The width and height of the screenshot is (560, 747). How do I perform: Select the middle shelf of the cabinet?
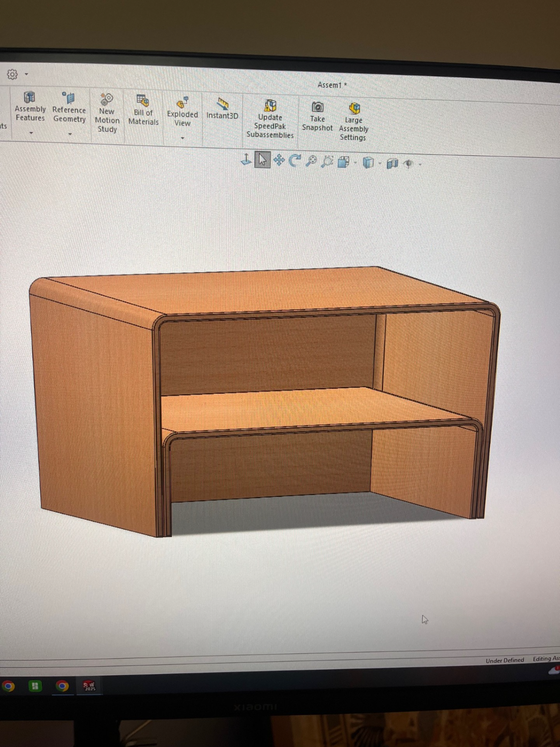311,407
